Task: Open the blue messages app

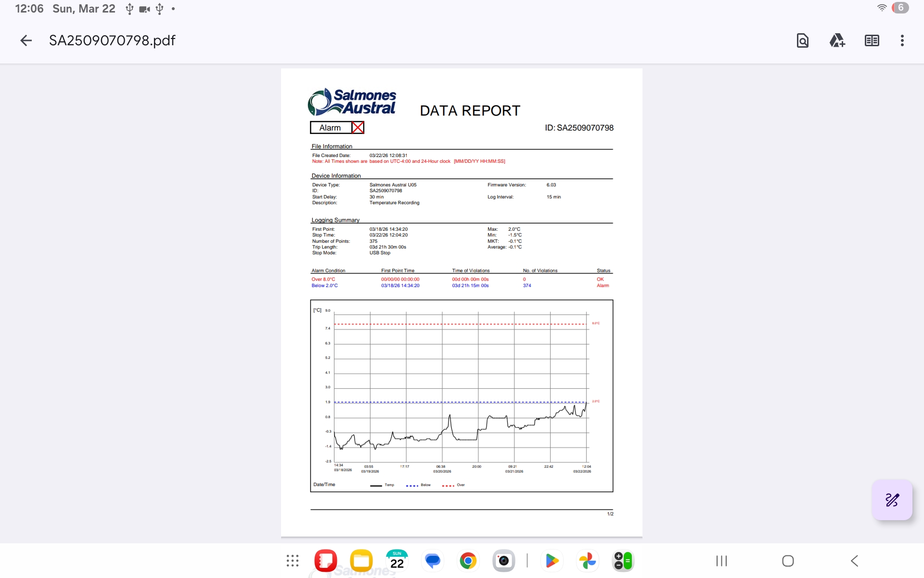Action: (x=433, y=561)
